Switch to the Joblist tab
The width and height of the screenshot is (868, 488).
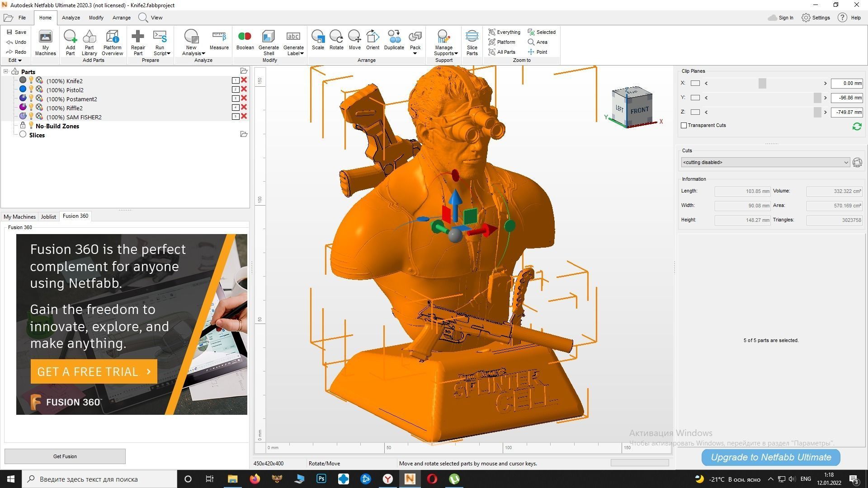point(48,216)
